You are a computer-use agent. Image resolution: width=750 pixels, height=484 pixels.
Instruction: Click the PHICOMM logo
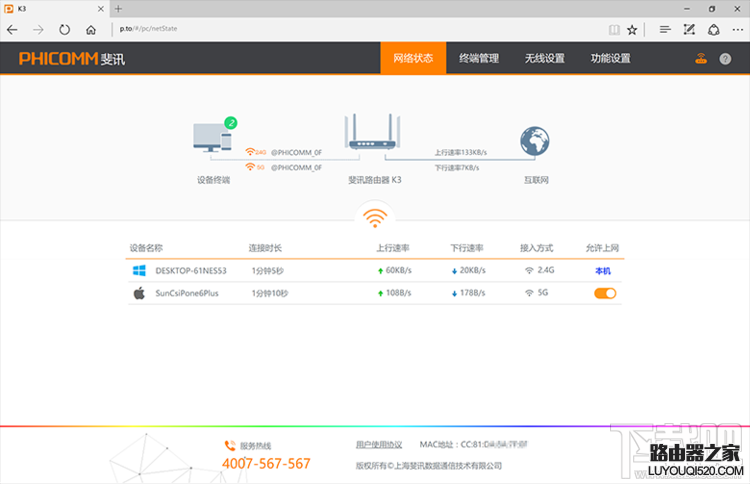(72, 58)
